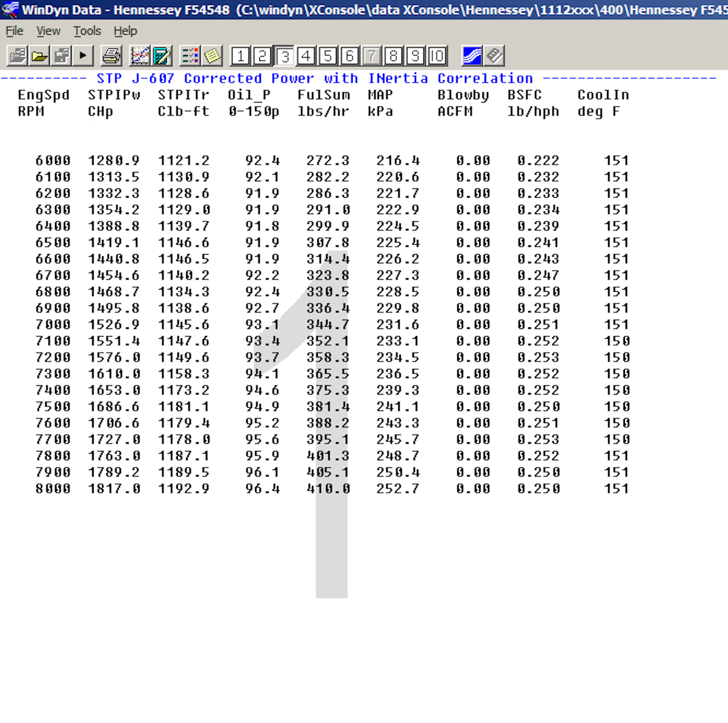Select power value 1817.0
Screen dimensions: 728x723
click(114, 488)
